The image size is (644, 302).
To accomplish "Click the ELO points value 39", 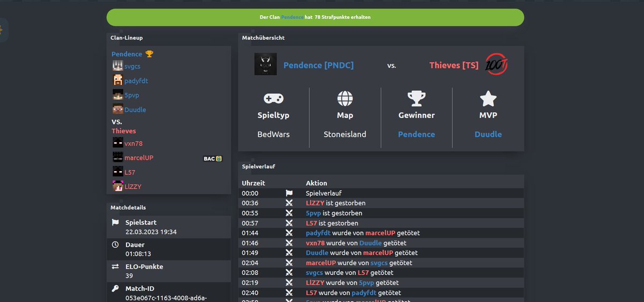I will pyautogui.click(x=129, y=276).
